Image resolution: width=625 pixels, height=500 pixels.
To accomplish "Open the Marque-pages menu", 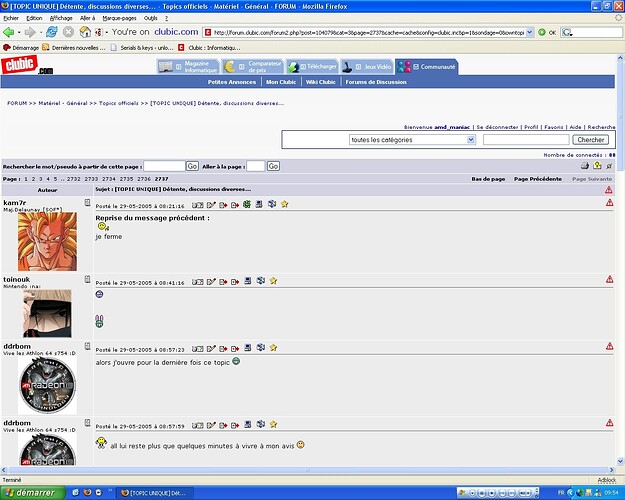I will coord(120,18).
